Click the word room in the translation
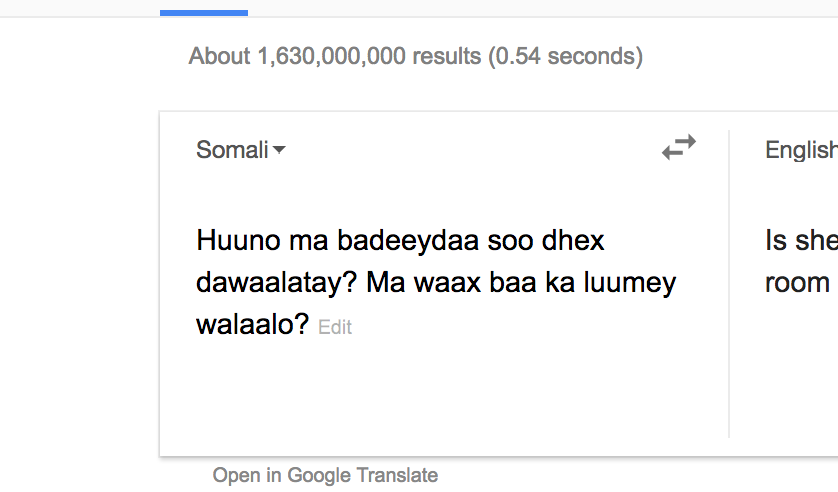This screenshot has width=838, height=492. [x=797, y=283]
